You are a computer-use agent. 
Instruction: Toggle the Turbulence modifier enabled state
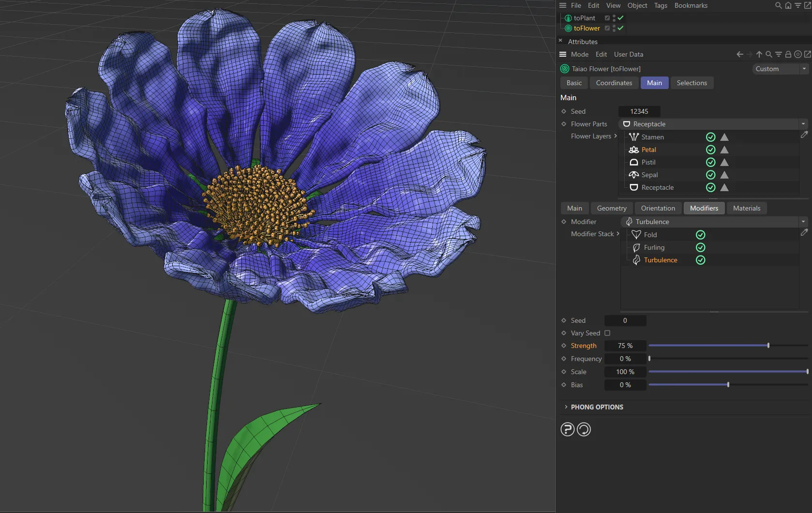(x=700, y=260)
